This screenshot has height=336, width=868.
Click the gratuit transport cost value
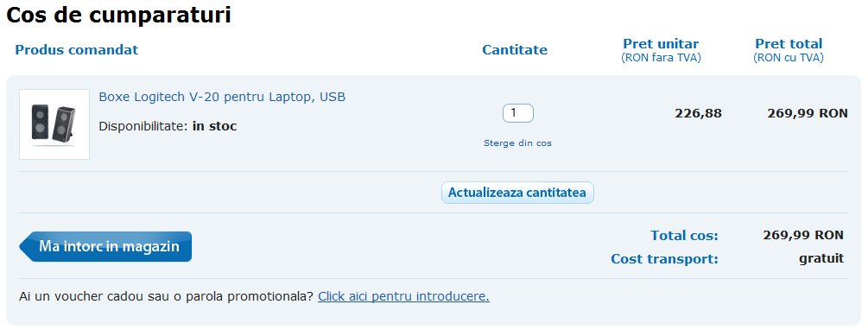(821, 258)
